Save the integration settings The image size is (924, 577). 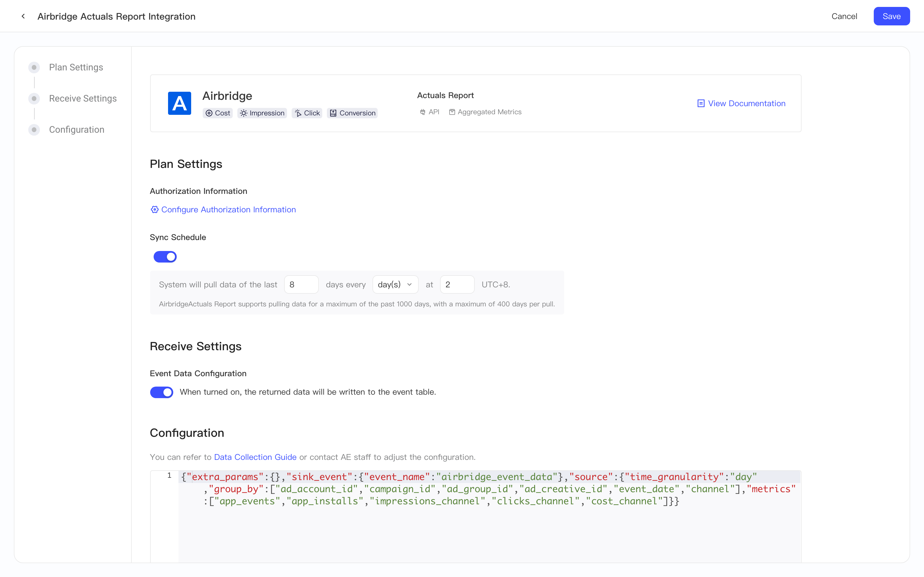pyautogui.click(x=892, y=16)
